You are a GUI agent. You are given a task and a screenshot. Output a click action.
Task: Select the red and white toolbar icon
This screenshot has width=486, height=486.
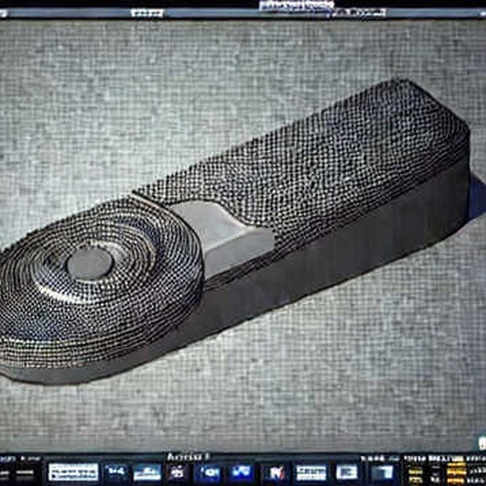277,473
